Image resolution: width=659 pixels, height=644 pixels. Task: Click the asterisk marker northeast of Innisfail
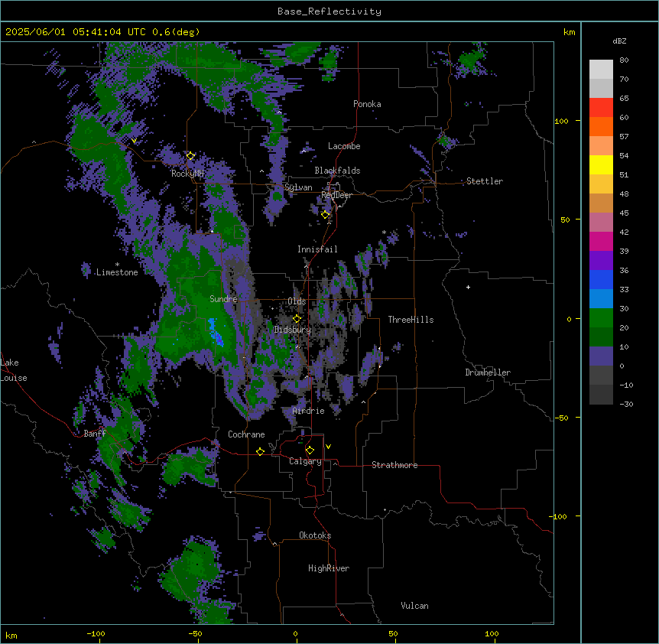coord(384,233)
